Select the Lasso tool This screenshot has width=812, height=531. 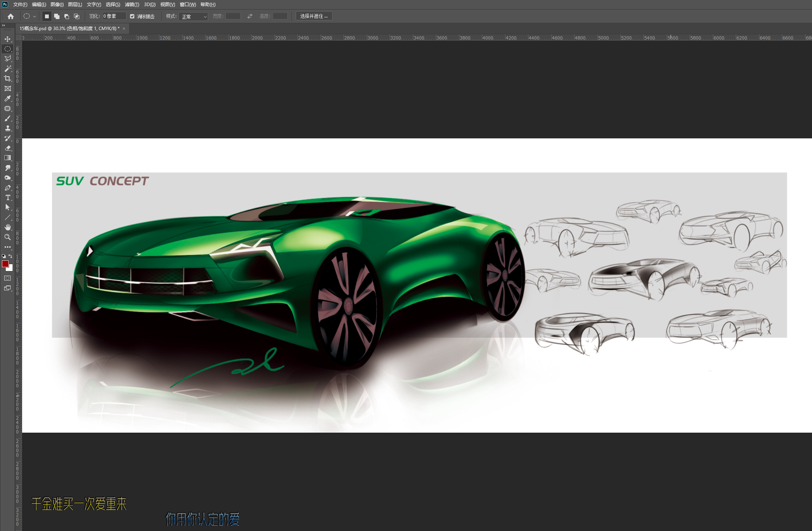click(8, 59)
